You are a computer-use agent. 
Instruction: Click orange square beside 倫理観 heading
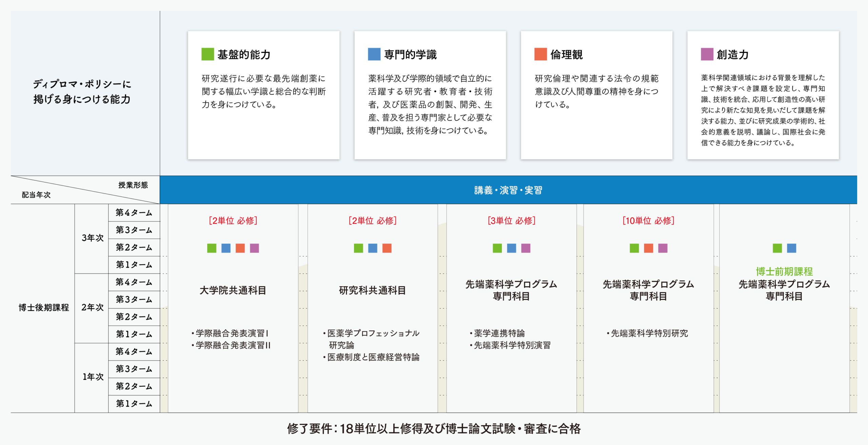[x=540, y=54]
